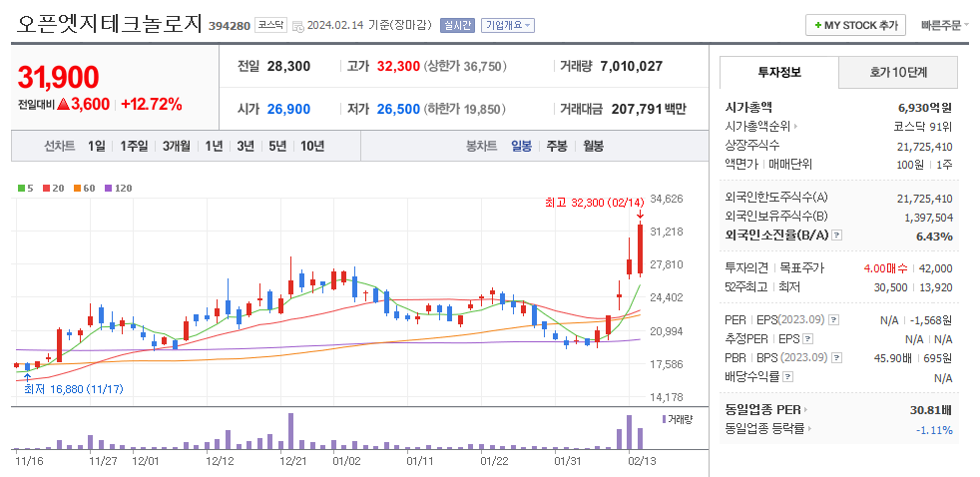This screenshot has width=980, height=477.
Task: Select the 10년 line chart period
Action: coord(312,147)
